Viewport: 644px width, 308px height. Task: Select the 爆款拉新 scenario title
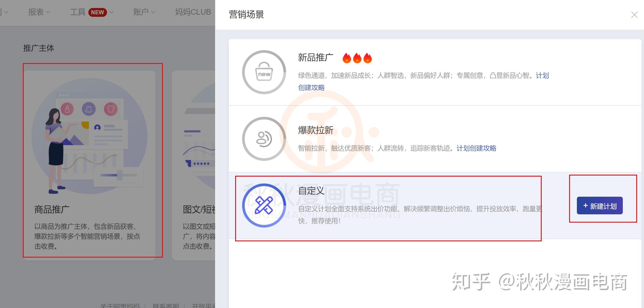point(316,130)
